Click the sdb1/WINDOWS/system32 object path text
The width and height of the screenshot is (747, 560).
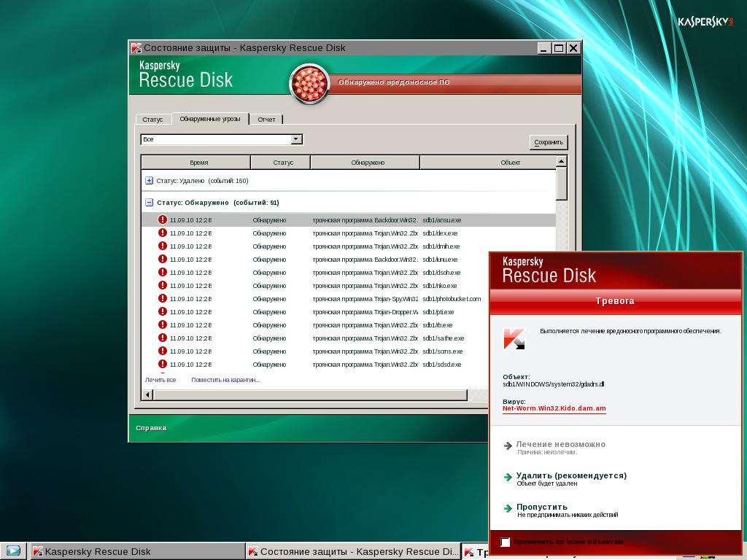coord(553,384)
